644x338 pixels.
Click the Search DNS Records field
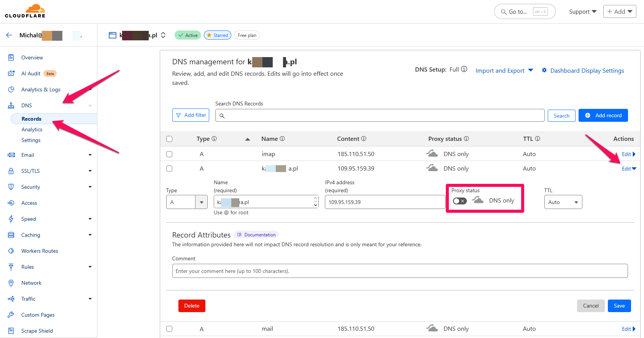[x=380, y=115]
